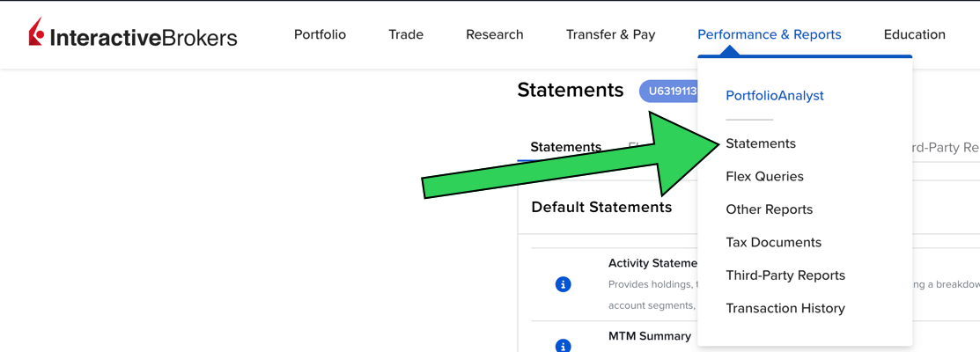The width and height of the screenshot is (980, 352).
Task: Switch to the Statements tab
Action: pyautogui.click(x=565, y=147)
